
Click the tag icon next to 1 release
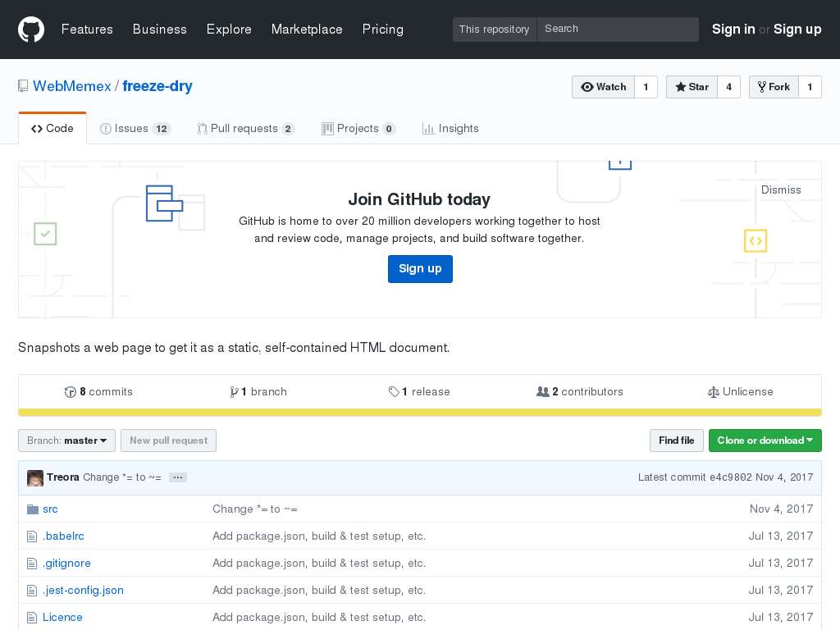pyautogui.click(x=394, y=392)
